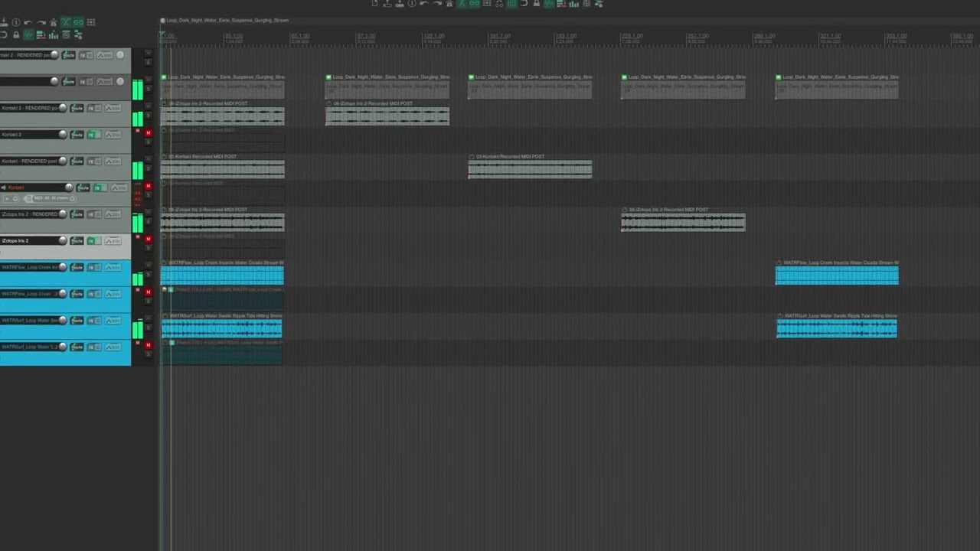Click the undo arrow above the track list

point(28,22)
